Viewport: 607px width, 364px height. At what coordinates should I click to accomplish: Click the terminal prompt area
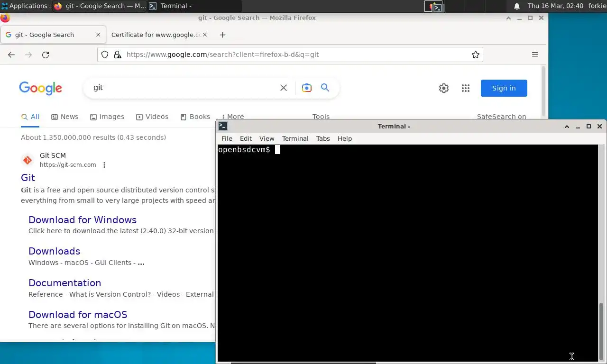(407, 254)
